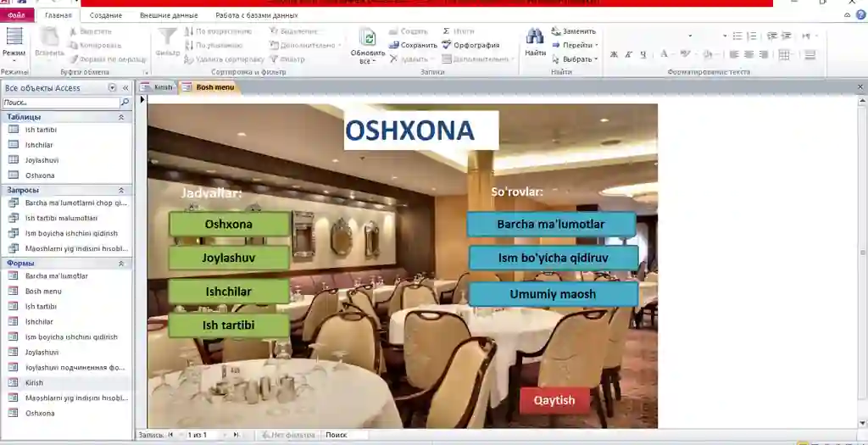Image resolution: width=868 pixels, height=445 pixels.
Task: Click the Нет фильтра indicator
Action: (x=289, y=435)
